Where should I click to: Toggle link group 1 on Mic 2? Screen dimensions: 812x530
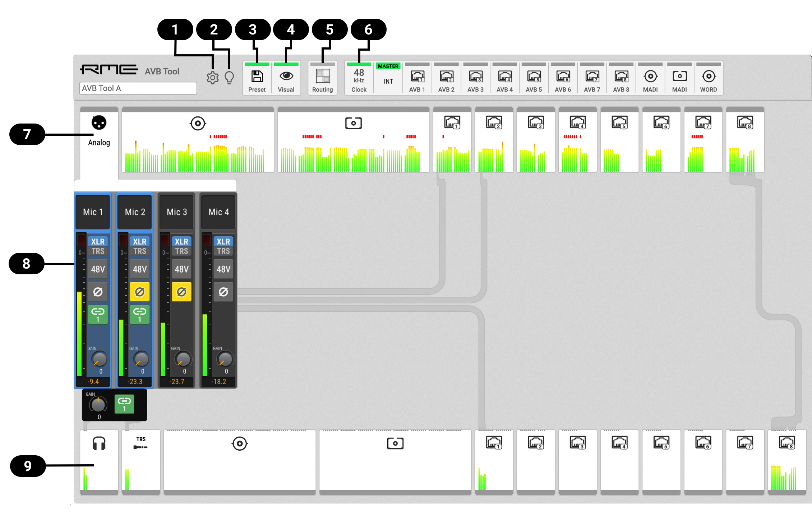(x=140, y=315)
